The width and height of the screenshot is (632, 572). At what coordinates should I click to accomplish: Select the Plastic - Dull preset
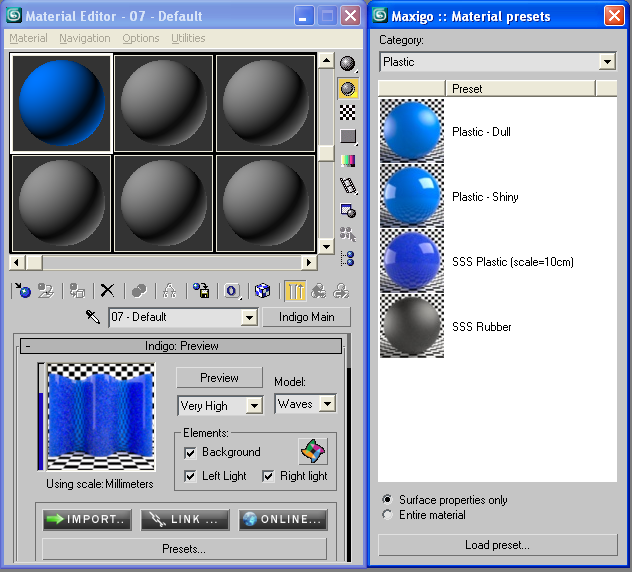(497, 131)
